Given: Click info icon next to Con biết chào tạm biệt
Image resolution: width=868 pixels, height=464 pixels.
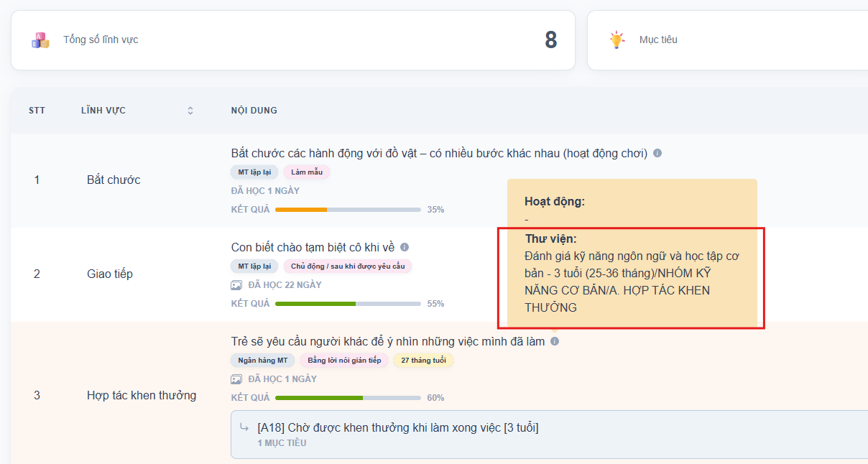Looking at the screenshot, I should point(405,247).
